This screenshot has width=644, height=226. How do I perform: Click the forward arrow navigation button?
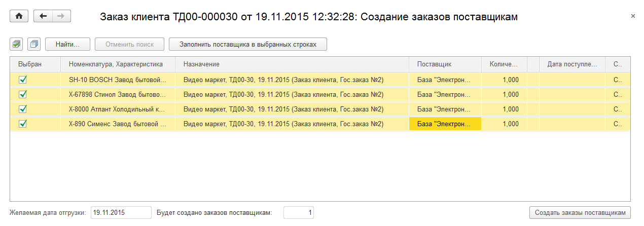point(61,16)
